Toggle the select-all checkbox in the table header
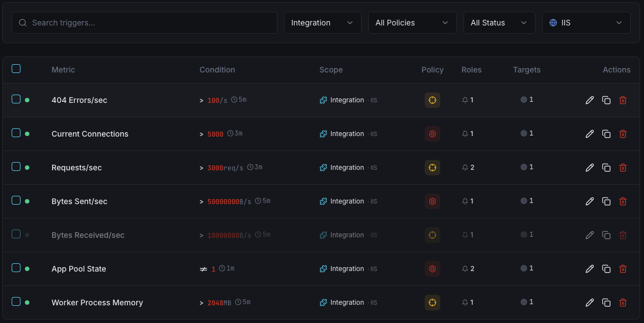Image resolution: width=644 pixels, height=323 pixels. [x=16, y=69]
